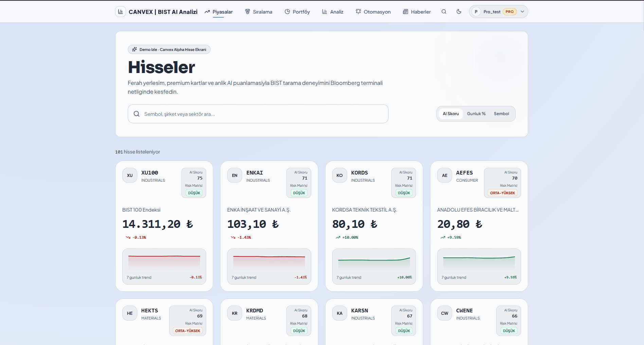644x345 pixels.
Task: Open the search magnifier icon in navbar
Action: [444, 12]
